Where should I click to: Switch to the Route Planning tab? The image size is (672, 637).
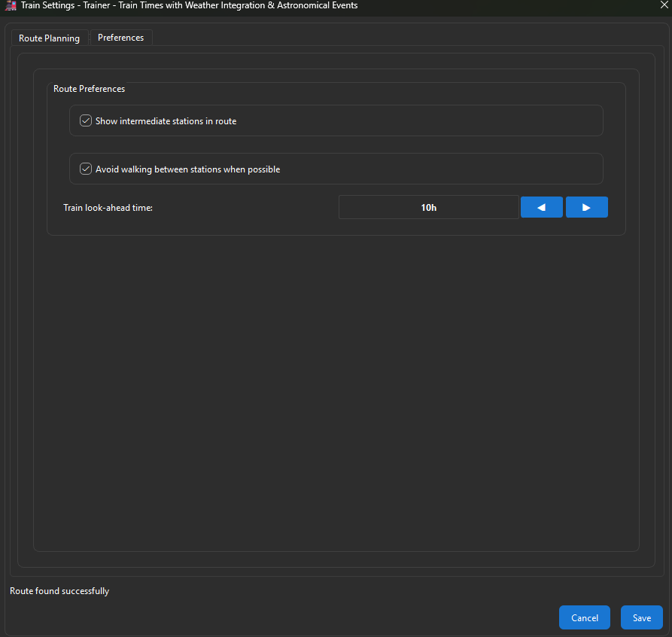[x=49, y=38]
